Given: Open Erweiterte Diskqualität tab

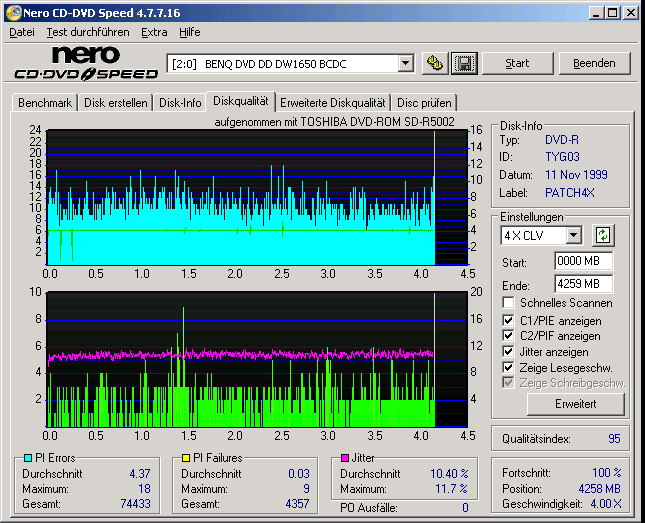Looking at the screenshot, I should (333, 102).
